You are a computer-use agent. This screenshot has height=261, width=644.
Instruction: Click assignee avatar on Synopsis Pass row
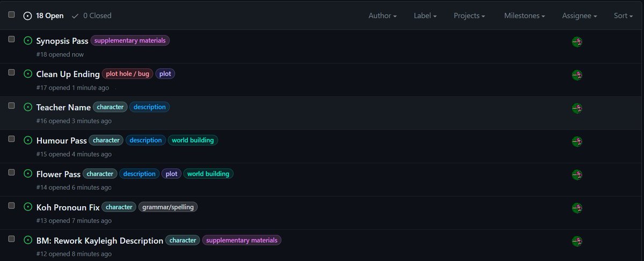tap(577, 42)
